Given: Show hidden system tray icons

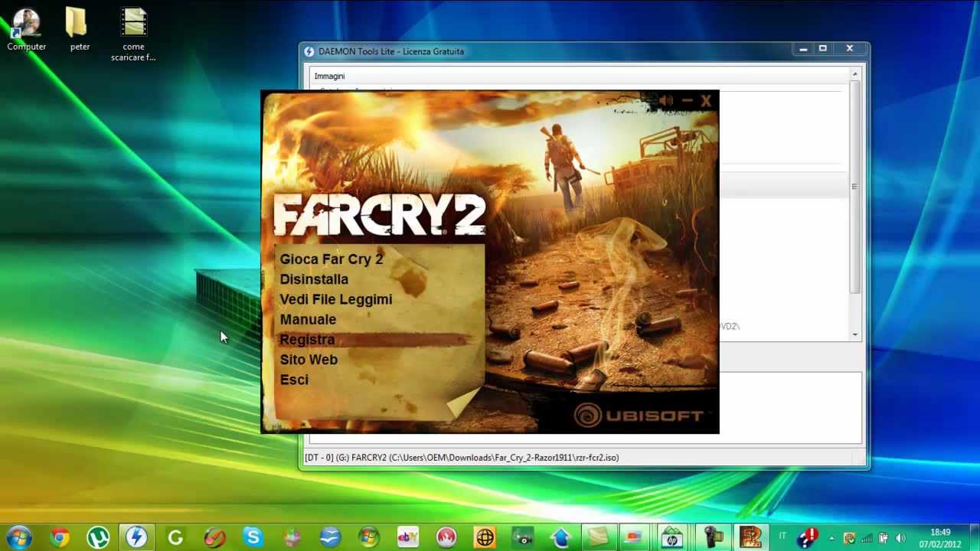Looking at the screenshot, I should 831,538.
